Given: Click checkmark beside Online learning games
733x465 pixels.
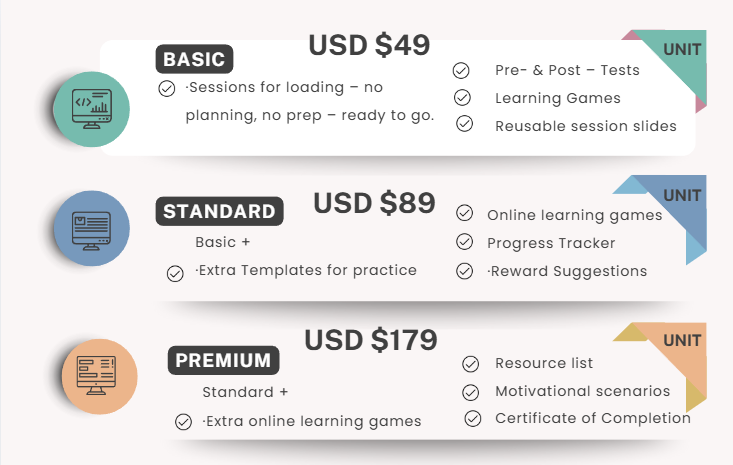Looking at the screenshot, I should point(464,213).
